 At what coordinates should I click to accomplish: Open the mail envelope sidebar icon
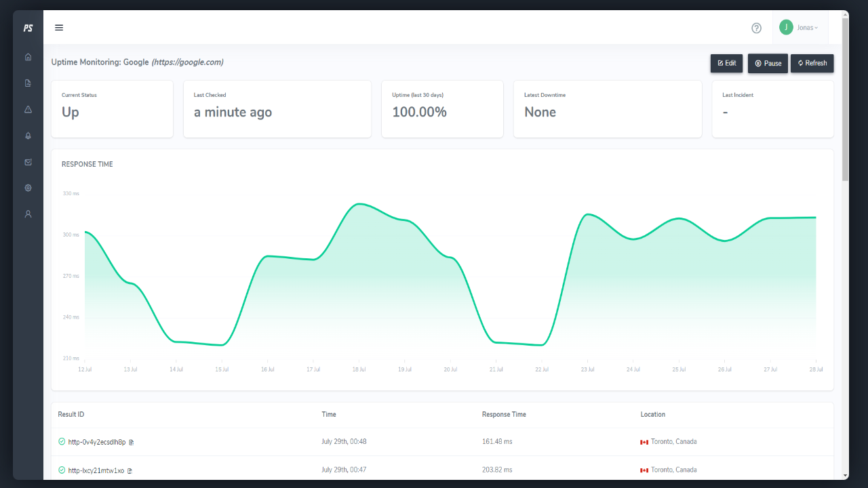point(28,162)
